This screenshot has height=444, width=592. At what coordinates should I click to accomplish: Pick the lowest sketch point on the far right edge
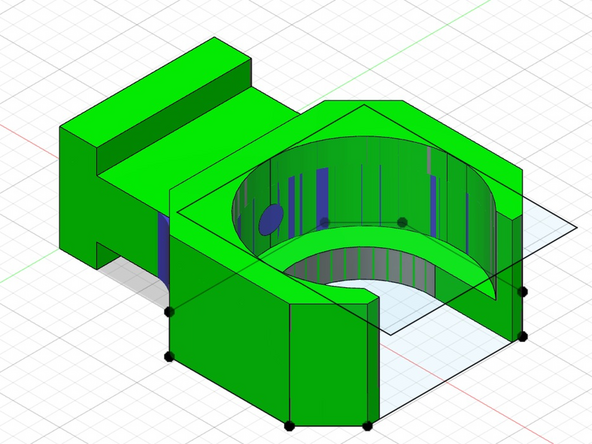pos(522,336)
